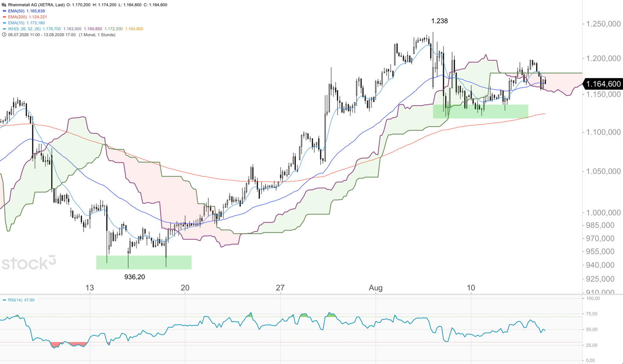Screen dimensions: 623x364
Task: Click the 985,000 price axis label
Action: [600, 225]
